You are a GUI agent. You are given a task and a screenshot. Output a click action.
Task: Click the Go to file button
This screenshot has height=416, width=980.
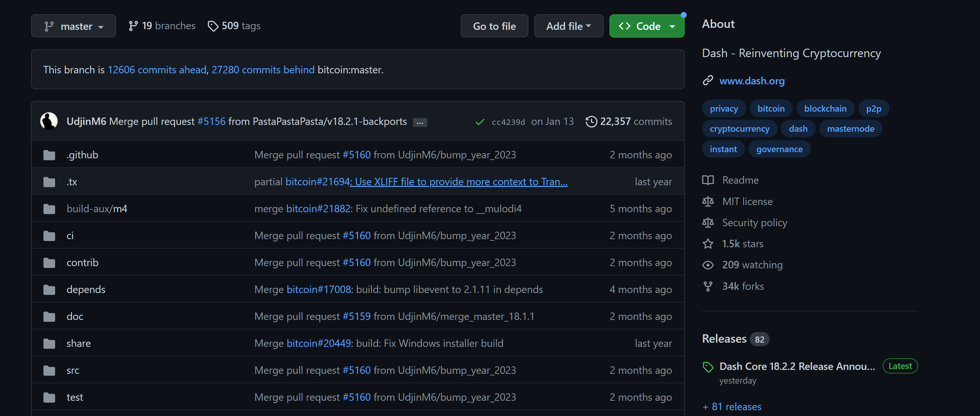[x=494, y=26]
